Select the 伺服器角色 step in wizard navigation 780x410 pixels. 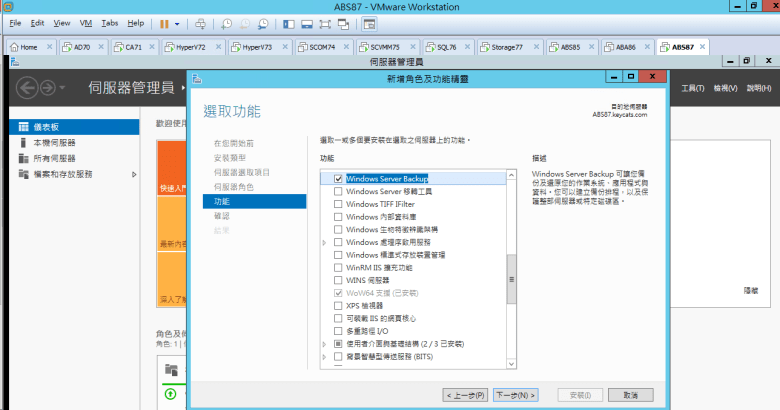[x=233, y=187]
